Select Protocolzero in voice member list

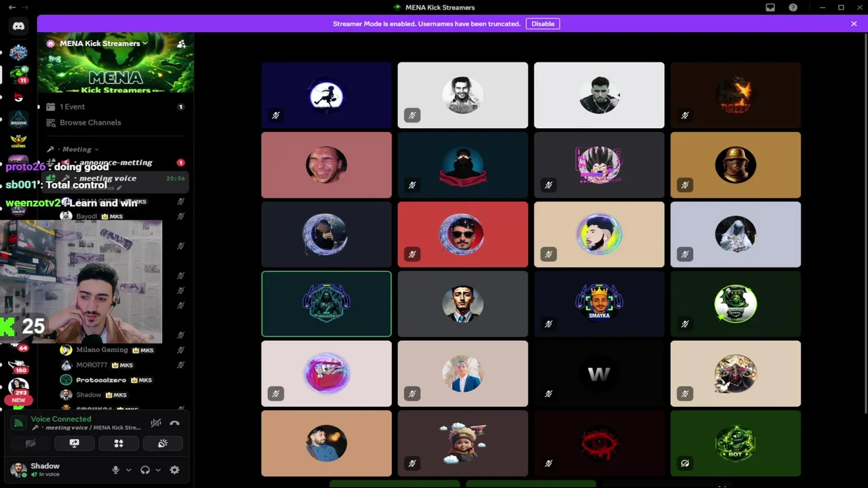[122, 380]
